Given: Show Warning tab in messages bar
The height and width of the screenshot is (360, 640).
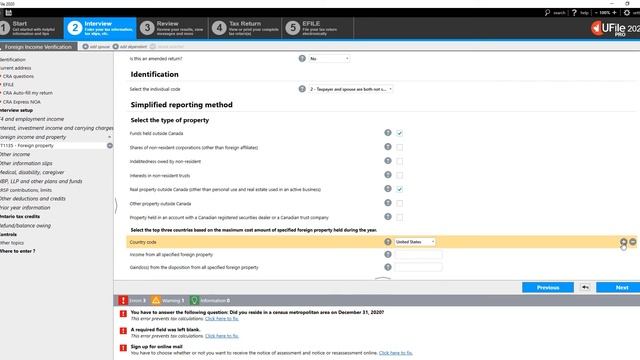Looking at the screenshot, I should coord(169,300).
